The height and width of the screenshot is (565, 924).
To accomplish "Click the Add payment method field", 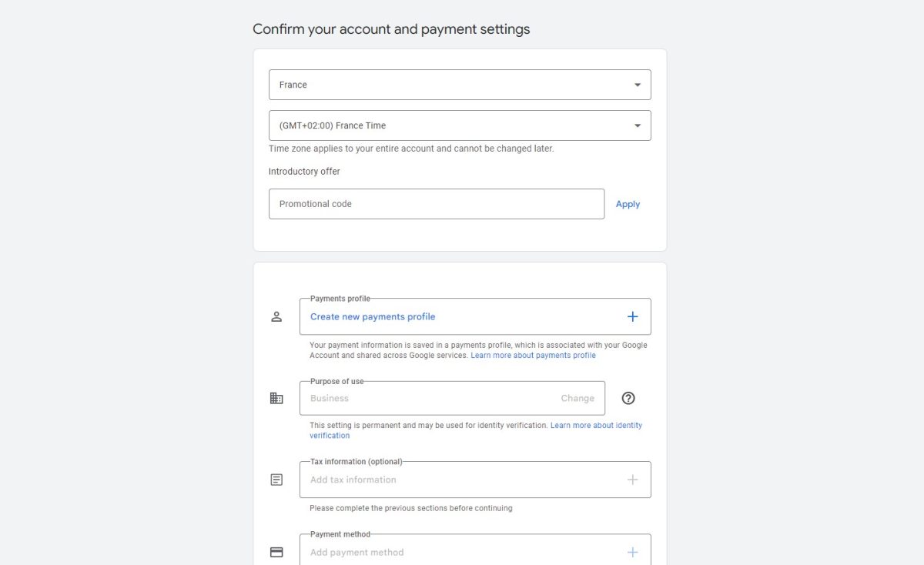I will coord(475,550).
